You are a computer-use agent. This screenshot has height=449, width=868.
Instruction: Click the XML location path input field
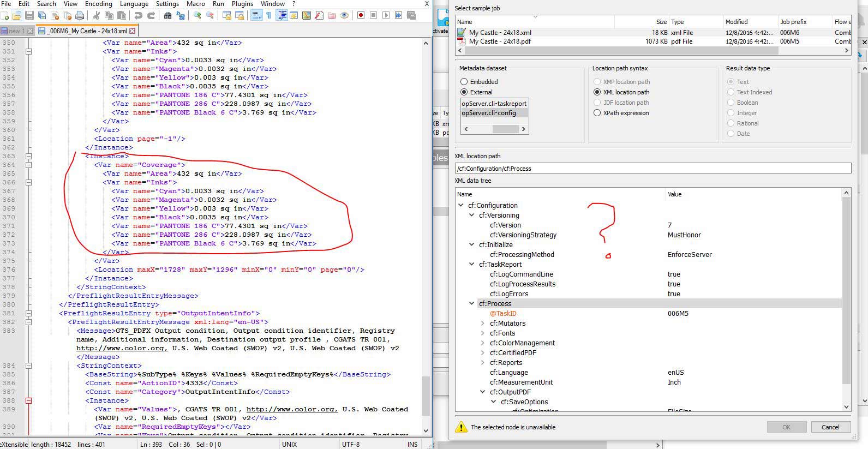653,169
